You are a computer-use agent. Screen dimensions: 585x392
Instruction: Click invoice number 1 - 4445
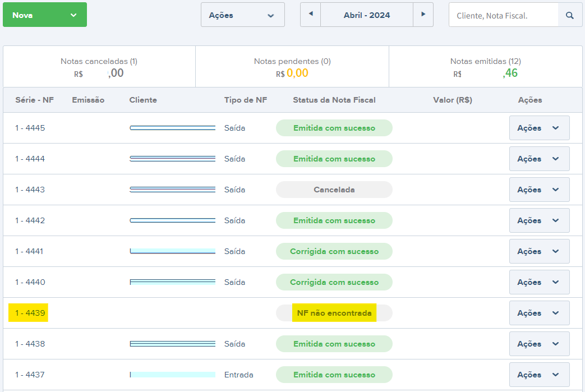[x=30, y=128]
